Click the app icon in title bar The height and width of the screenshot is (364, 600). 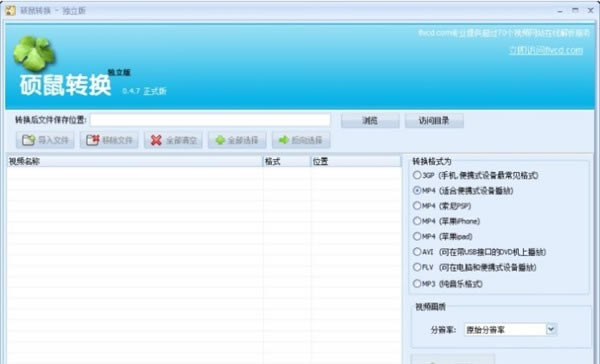click(x=10, y=10)
